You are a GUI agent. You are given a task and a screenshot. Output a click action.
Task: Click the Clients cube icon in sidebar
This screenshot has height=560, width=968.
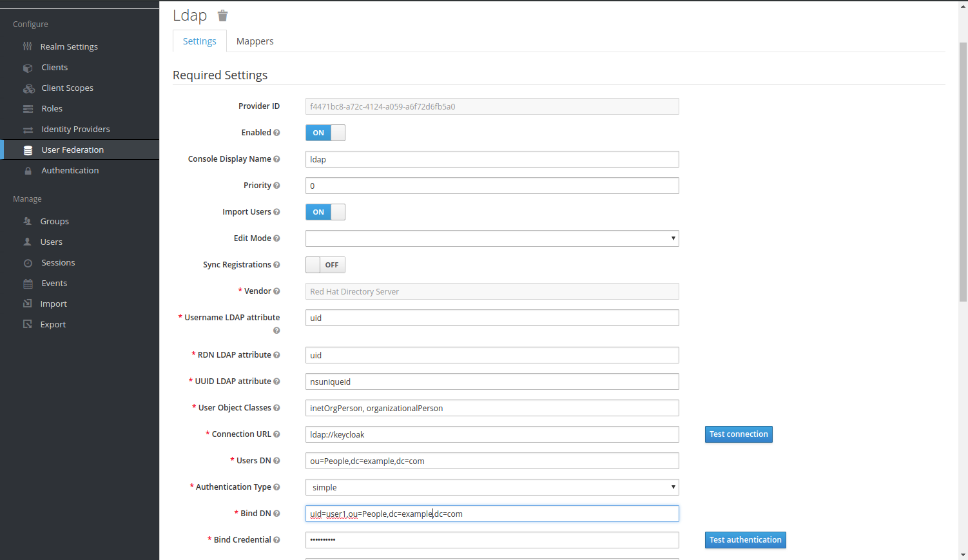pyautogui.click(x=28, y=68)
